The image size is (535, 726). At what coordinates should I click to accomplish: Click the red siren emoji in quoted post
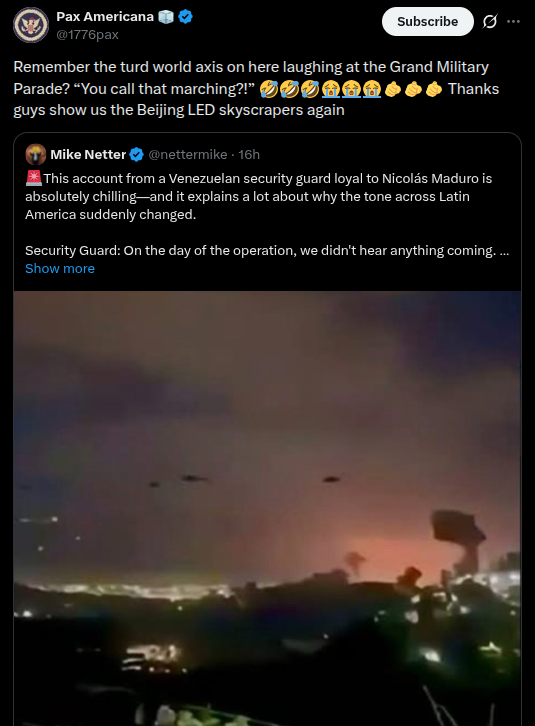coord(34,178)
